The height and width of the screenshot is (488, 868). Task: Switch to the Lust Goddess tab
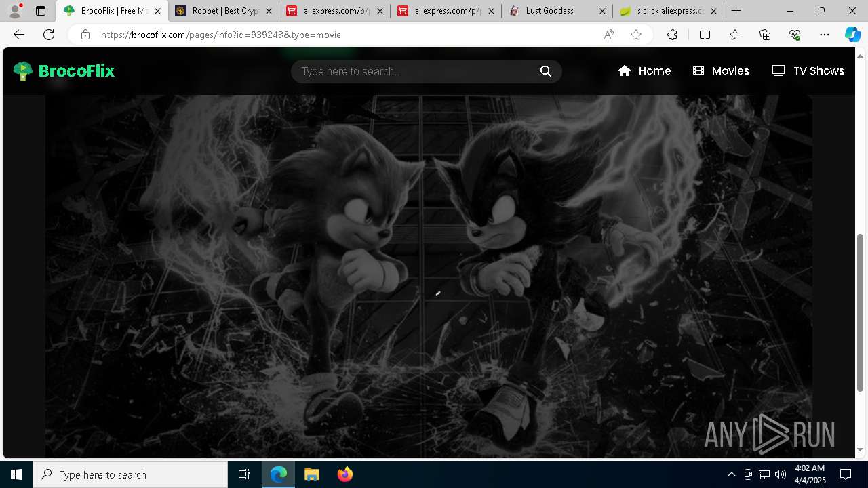tap(557, 11)
